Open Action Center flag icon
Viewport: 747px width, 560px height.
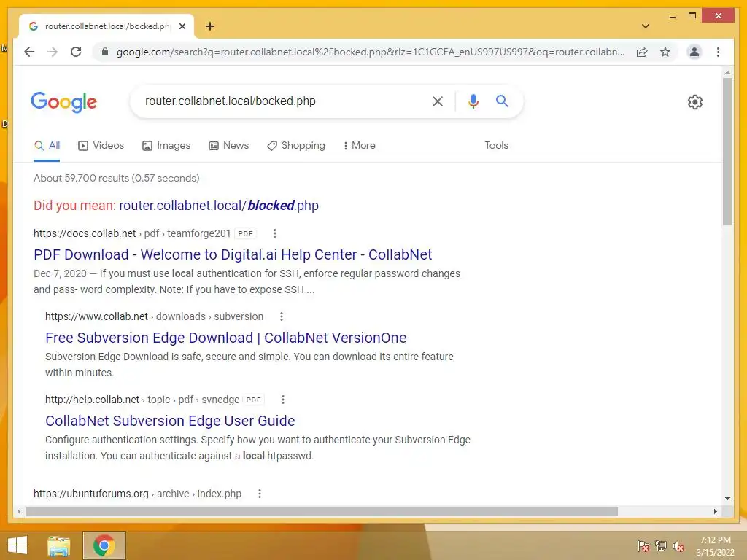(x=643, y=546)
